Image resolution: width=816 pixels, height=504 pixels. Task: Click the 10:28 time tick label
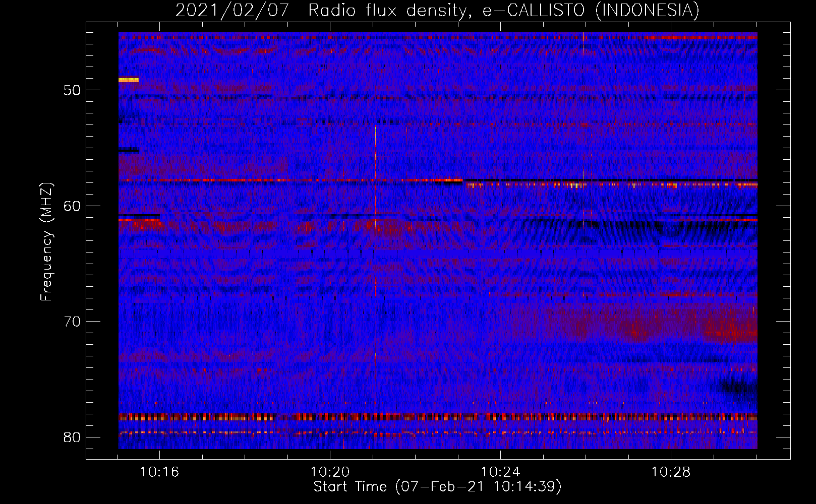point(671,472)
